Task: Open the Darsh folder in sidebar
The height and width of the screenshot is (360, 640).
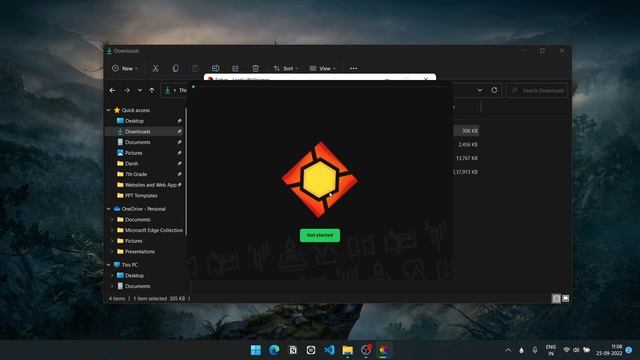Action: click(x=131, y=163)
